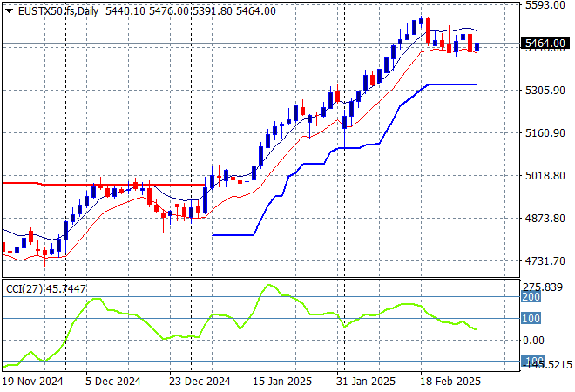Click the latest blue candle on the chart
The width and height of the screenshot is (575, 392).
pyautogui.click(x=477, y=46)
